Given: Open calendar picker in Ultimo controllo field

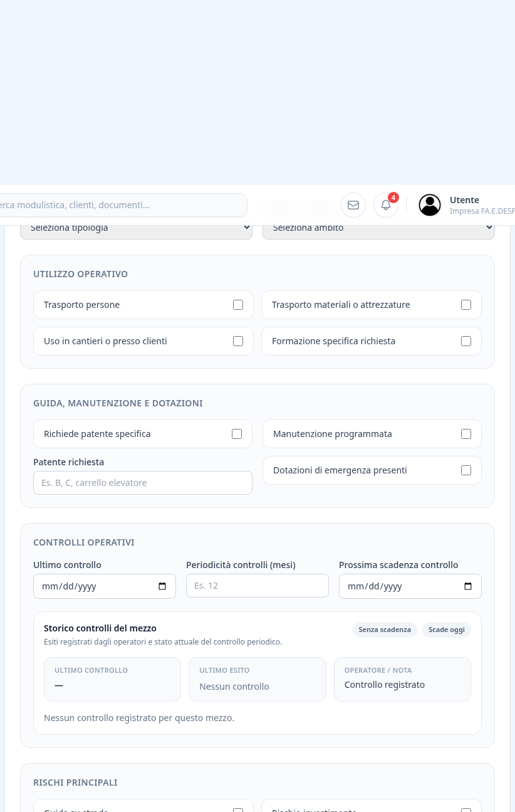Looking at the screenshot, I should point(162,586).
